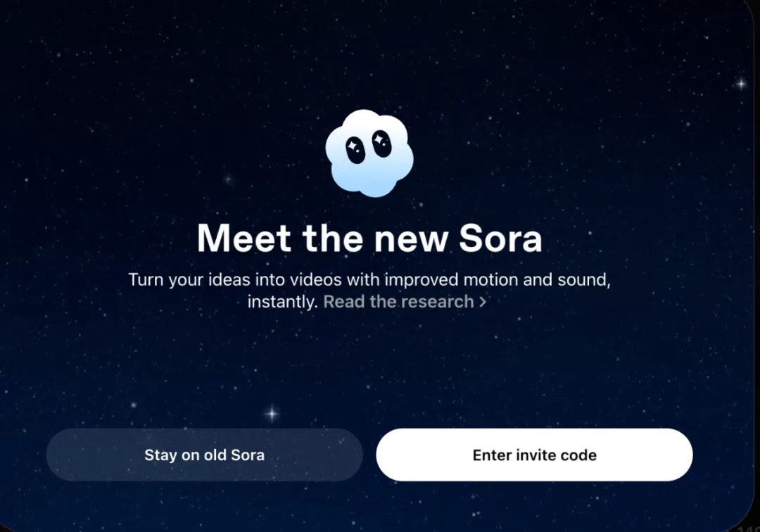760x532 pixels.
Task: Click the sparkle star in top right corner
Action: (741, 84)
